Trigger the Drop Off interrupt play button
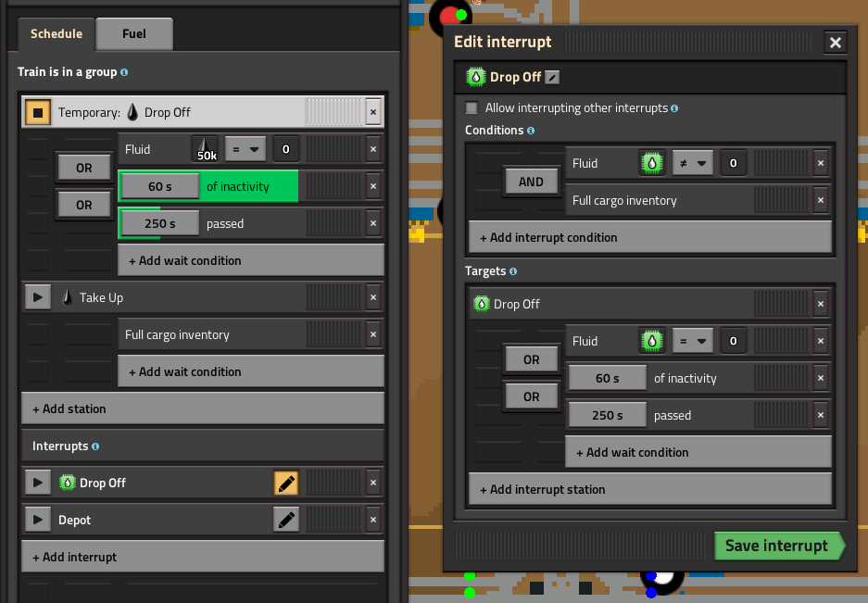This screenshot has width=868, height=603. tap(38, 483)
